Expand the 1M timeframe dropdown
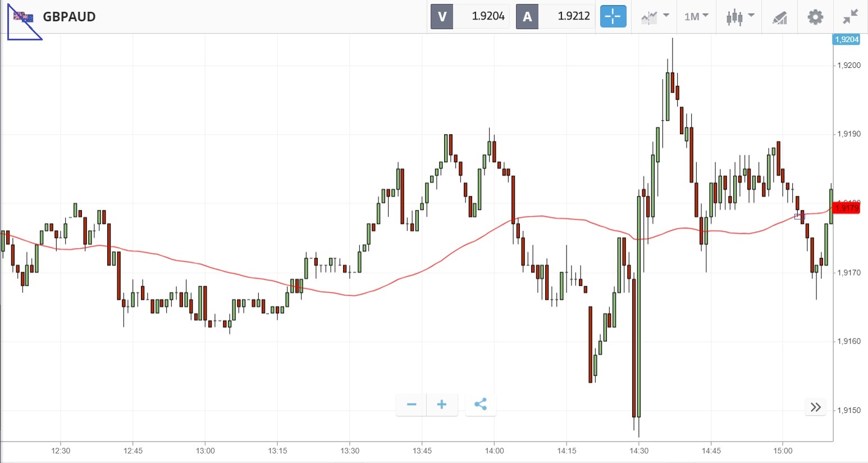 (696, 17)
